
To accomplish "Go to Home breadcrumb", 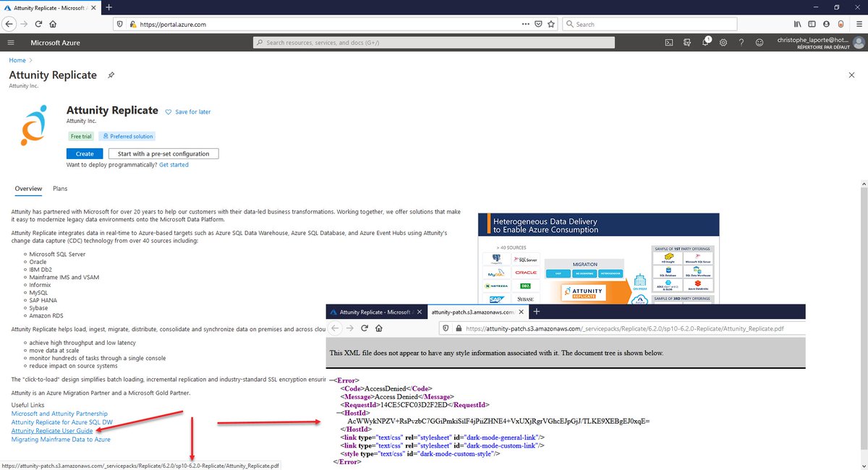I will click(x=17, y=61).
